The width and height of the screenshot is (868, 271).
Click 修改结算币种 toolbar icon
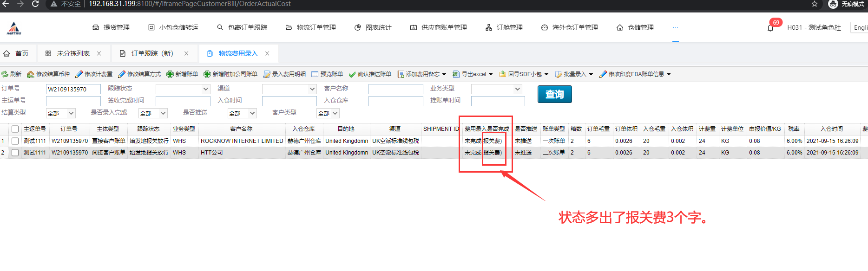click(31, 74)
